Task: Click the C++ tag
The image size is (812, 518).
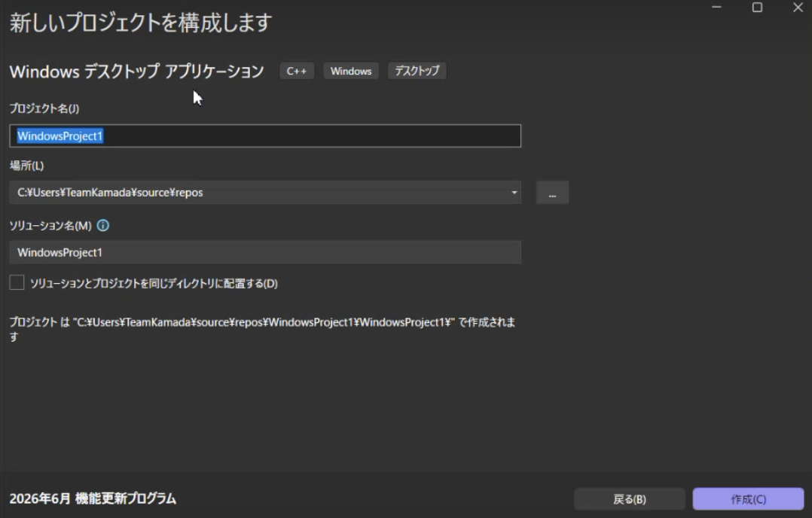Action: point(297,71)
